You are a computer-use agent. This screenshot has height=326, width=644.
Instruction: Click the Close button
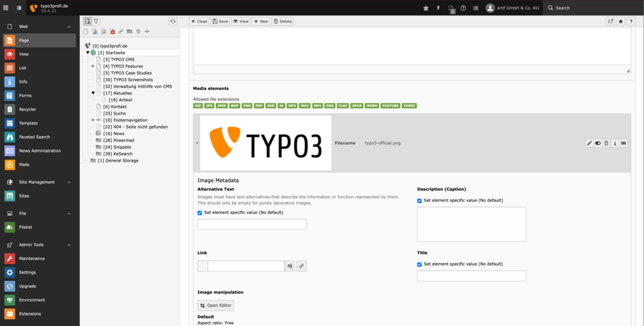tap(199, 21)
